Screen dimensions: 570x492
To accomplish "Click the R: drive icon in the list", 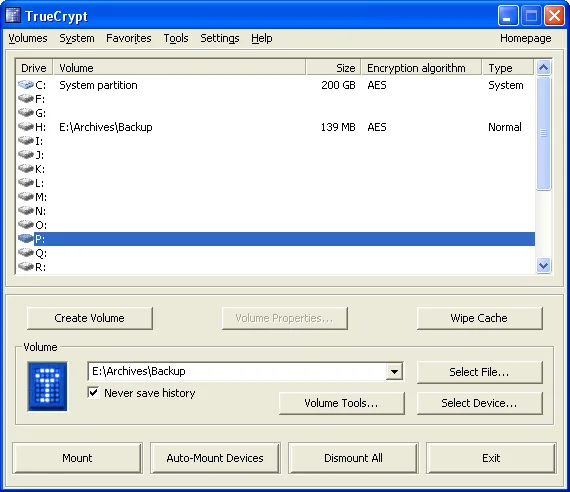I will point(26,267).
